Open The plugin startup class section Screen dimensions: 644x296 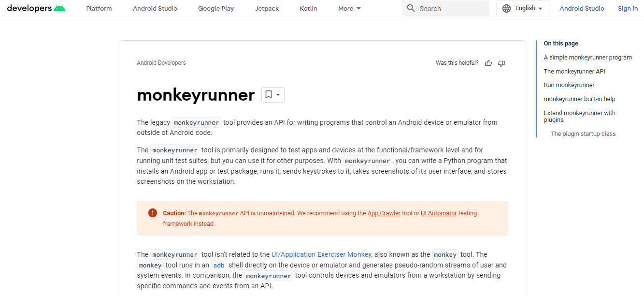pyautogui.click(x=583, y=133)
